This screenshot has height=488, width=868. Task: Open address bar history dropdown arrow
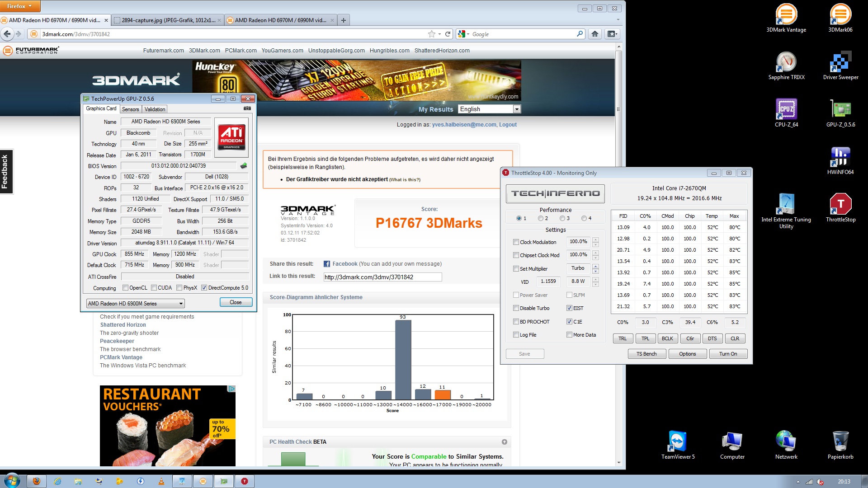tap(439, 34)
